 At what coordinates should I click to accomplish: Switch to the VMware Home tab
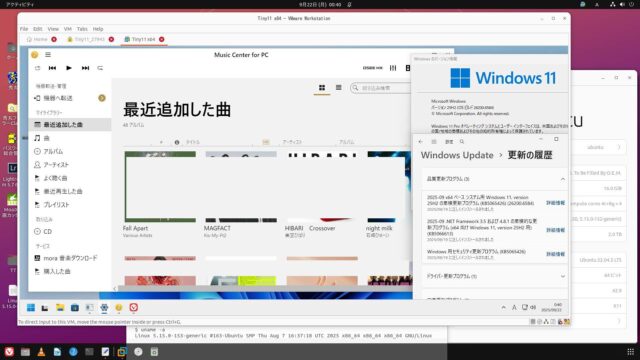[x=40, y=39]
